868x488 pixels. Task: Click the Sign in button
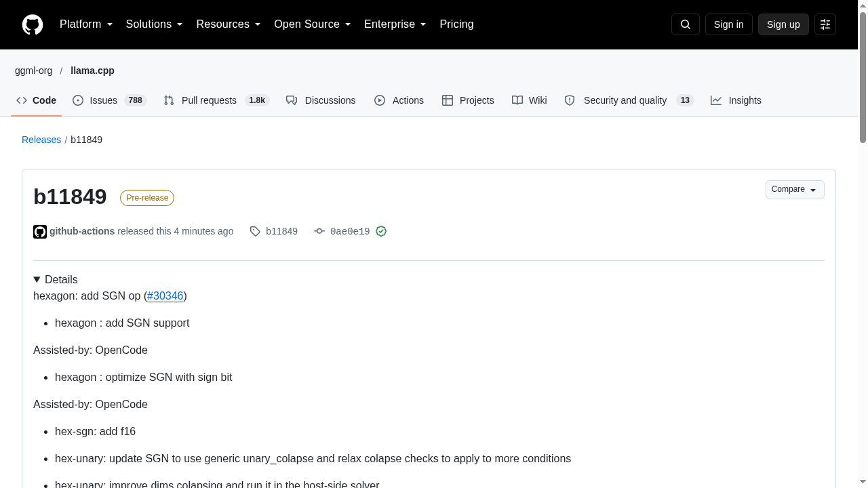pos(729,24)
